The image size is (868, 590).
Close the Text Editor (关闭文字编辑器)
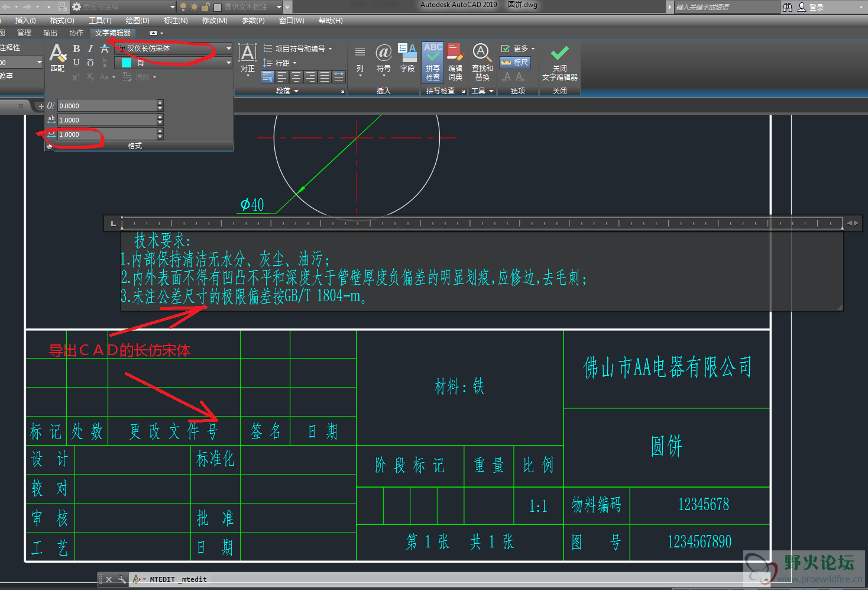coord(560,63)
